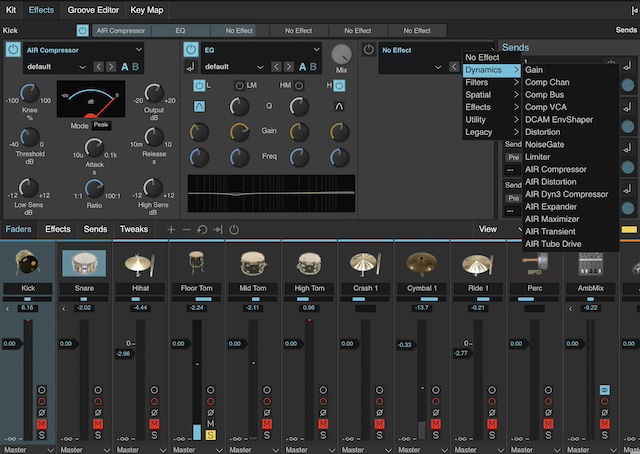
Task: Select the Snare drum channel icon
Action: click(84, 263)
